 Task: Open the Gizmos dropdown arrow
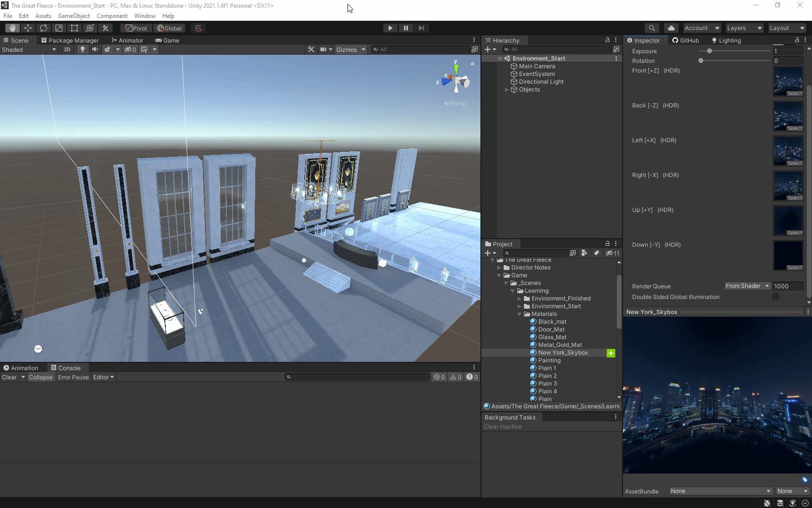[x=363, y=49]
